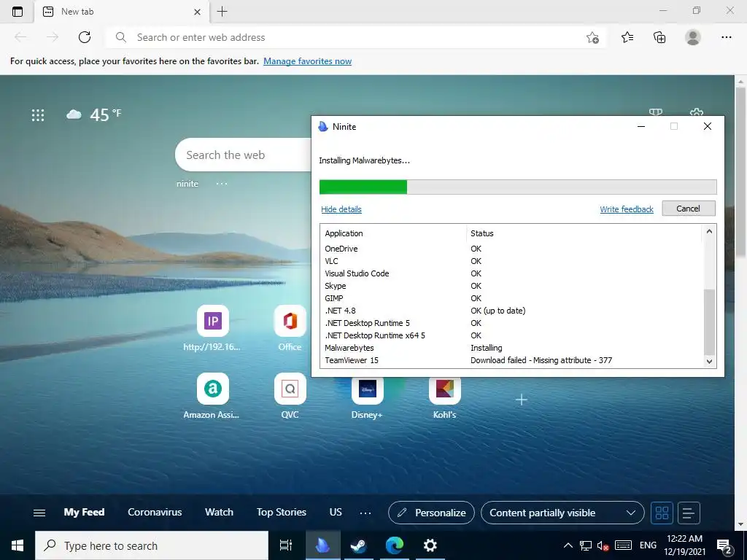This screenshot has height=560, width=747.
Task: Open Edge Settings and more menu
Action: coord(726,37)
